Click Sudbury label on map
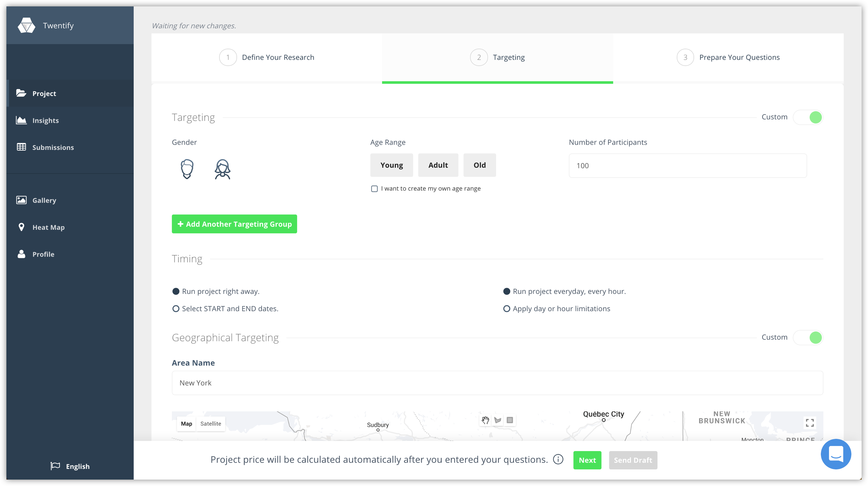The height and width of the screenshot is (486, 868). [378, 425]
